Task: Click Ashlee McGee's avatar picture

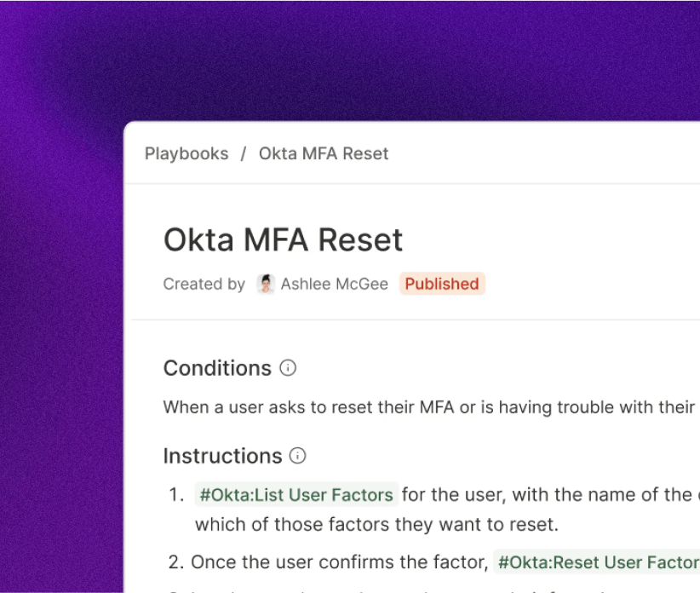Action: 267,285
